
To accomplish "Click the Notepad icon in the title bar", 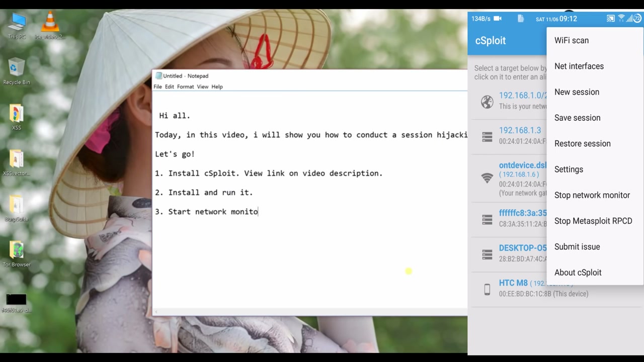I will [158, 76].
